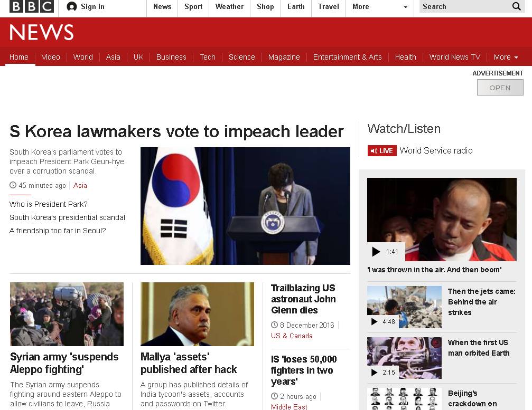Open 'A friendship too far in Seoul?' link

point(58,231)
